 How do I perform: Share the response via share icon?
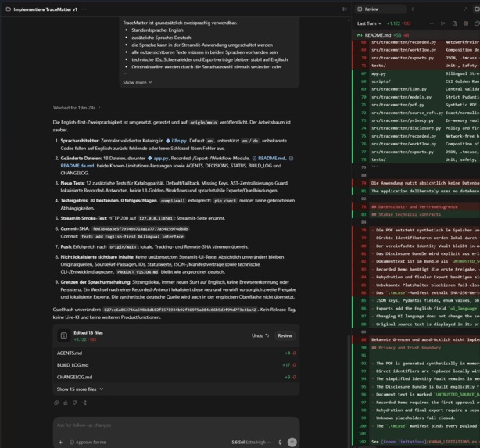pos(84,403)
